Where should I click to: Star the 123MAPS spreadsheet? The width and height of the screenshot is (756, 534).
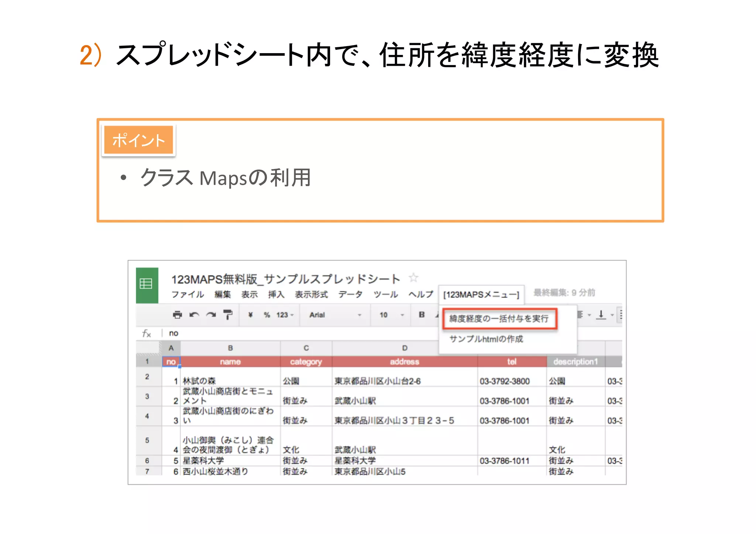pos(413,278)
